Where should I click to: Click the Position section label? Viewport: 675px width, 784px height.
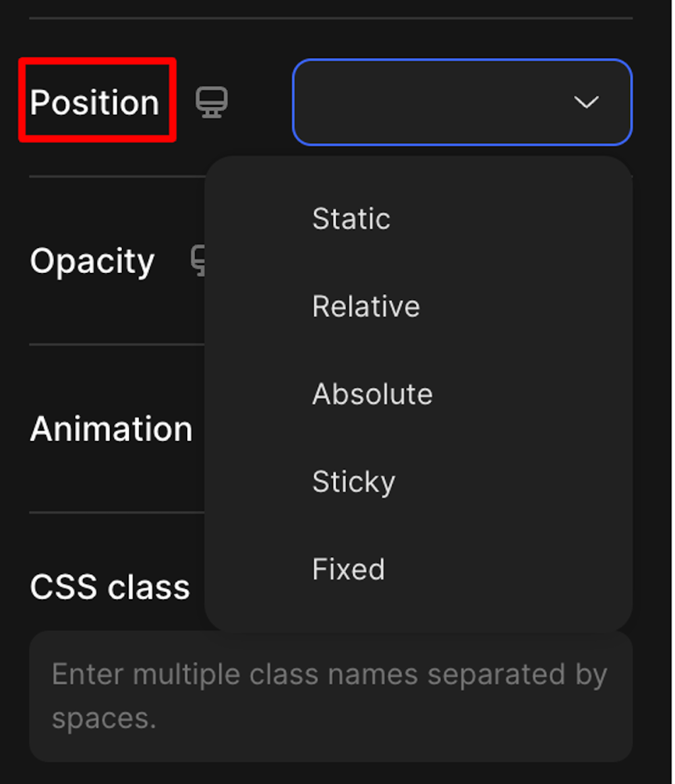[x=96, y=102]
